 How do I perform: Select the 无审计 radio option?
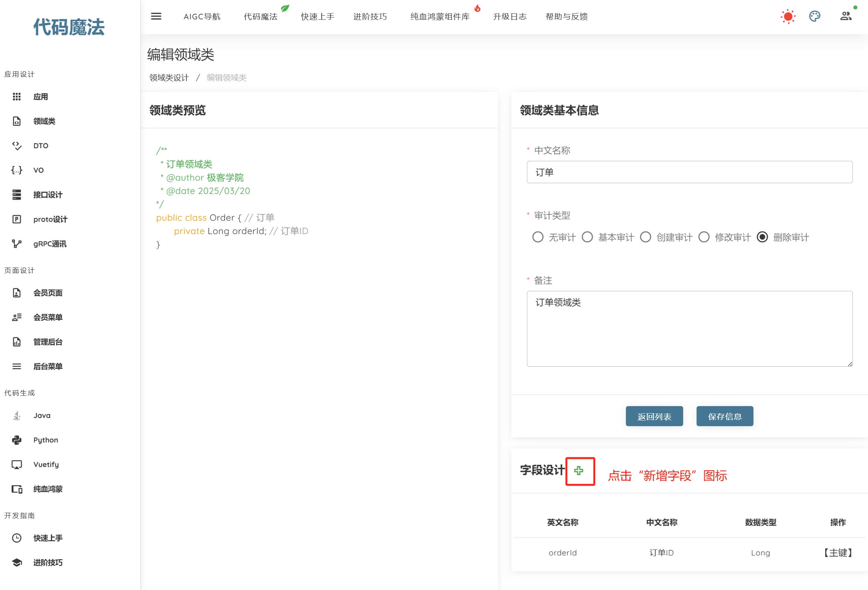538,237
